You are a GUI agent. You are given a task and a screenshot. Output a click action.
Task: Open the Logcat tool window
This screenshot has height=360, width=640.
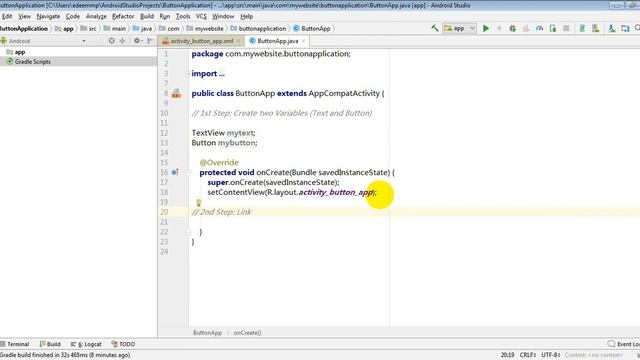pos(86,344)
